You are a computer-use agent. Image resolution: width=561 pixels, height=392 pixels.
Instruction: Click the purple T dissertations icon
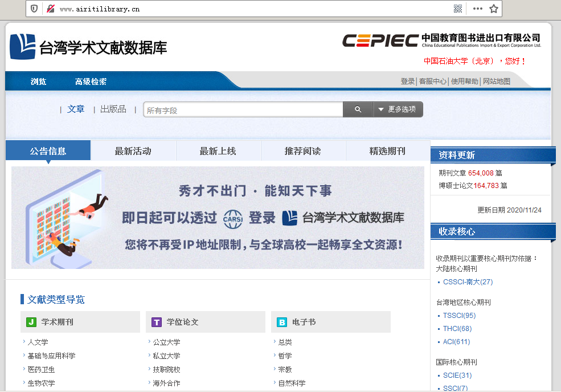point(157,322)
